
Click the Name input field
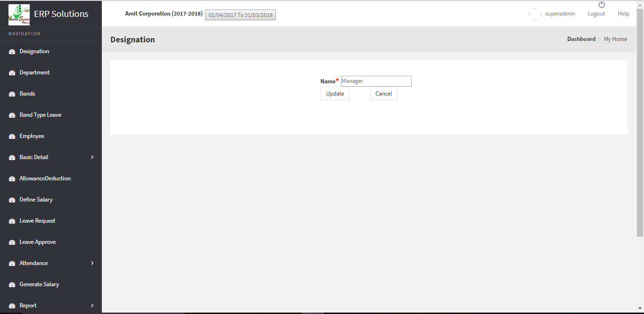[376, 81]
